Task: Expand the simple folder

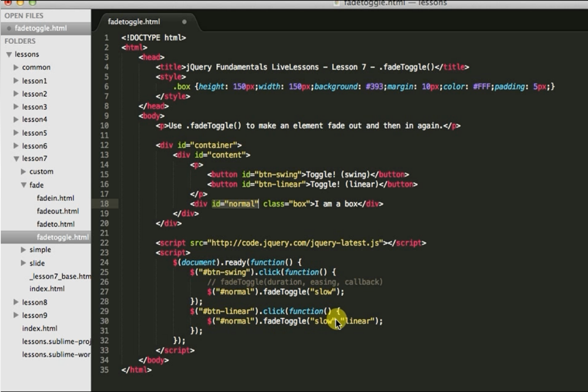Action: coord(24,250)
